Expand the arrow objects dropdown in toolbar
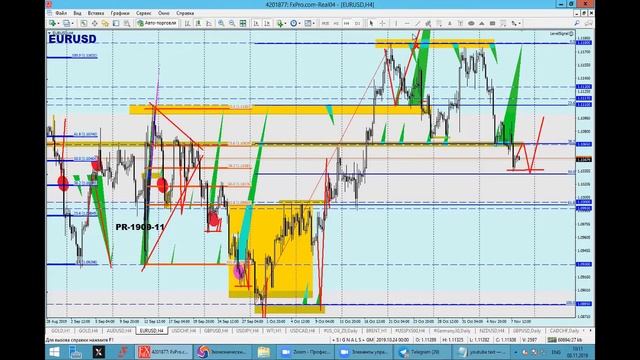This screenshot has width=640, height=360. (x=520, y=23)
